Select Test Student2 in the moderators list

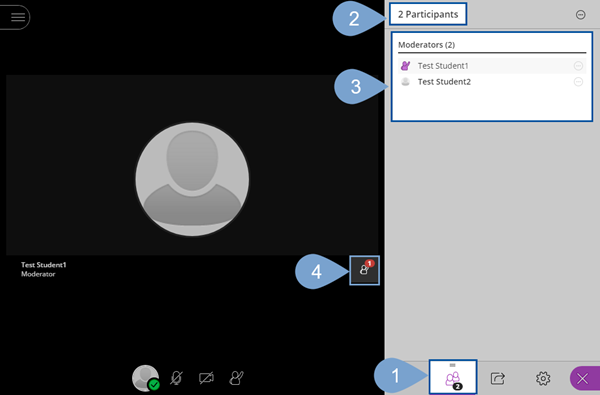click(492, 82)
